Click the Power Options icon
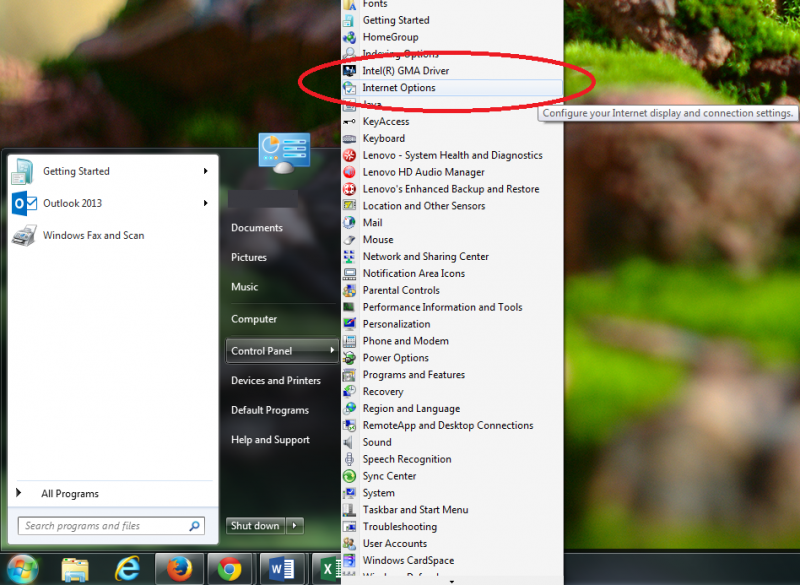This screenshot has width=800, height=585. coord(349,358)
